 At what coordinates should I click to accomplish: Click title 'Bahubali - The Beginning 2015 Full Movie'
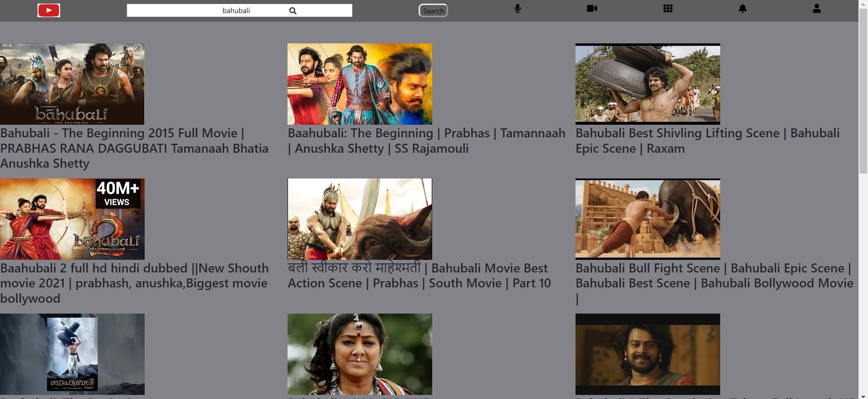[134, 148]
